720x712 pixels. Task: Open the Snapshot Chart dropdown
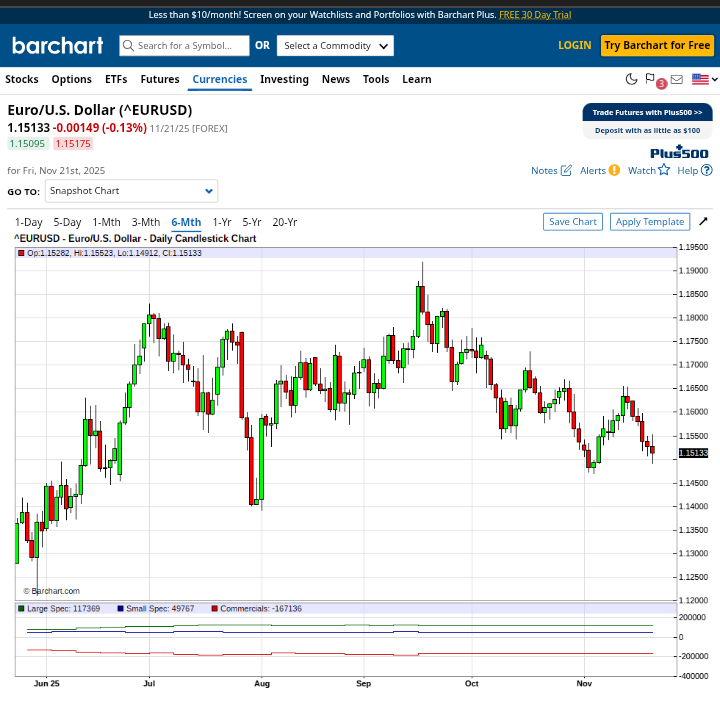point(131,191)
